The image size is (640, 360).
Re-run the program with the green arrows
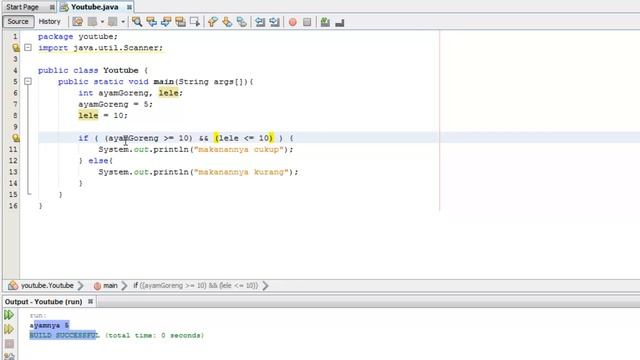[9, 315]
